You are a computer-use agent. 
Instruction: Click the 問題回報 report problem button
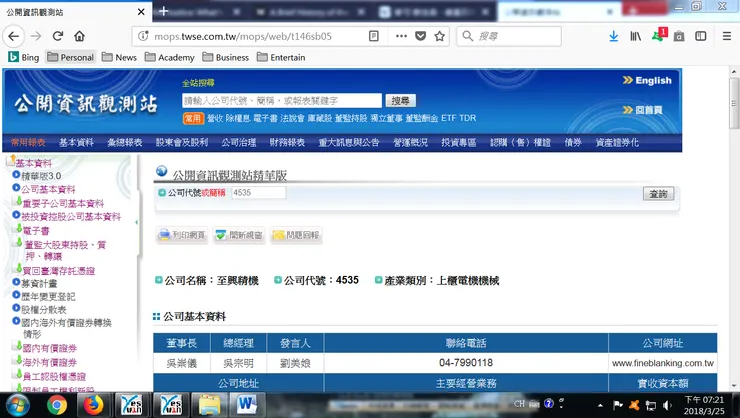pos(296,235)
